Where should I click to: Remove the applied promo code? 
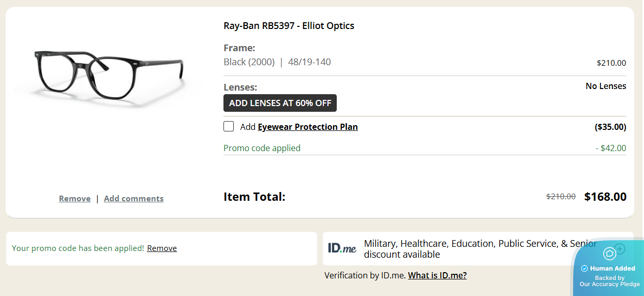(162, 248)
